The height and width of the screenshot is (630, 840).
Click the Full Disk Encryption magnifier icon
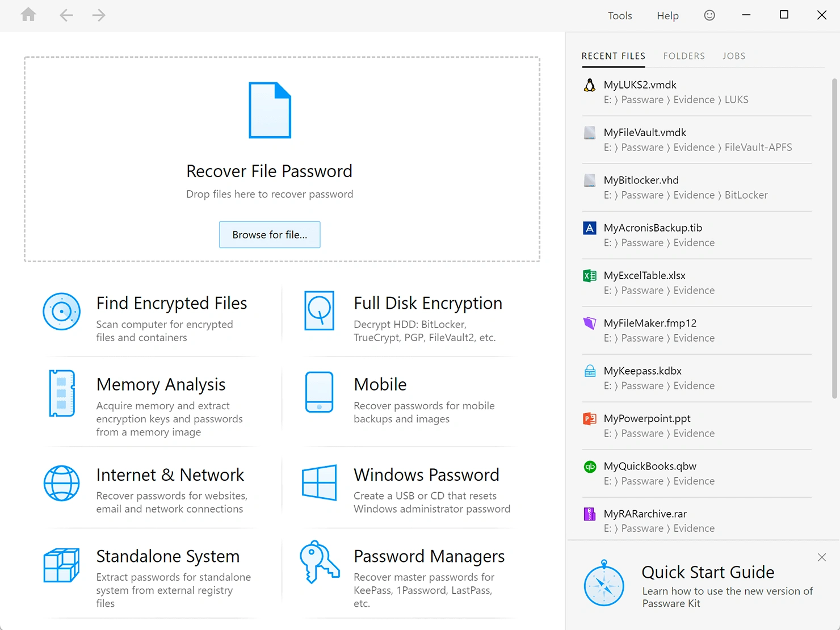click(x=320, y=311)
